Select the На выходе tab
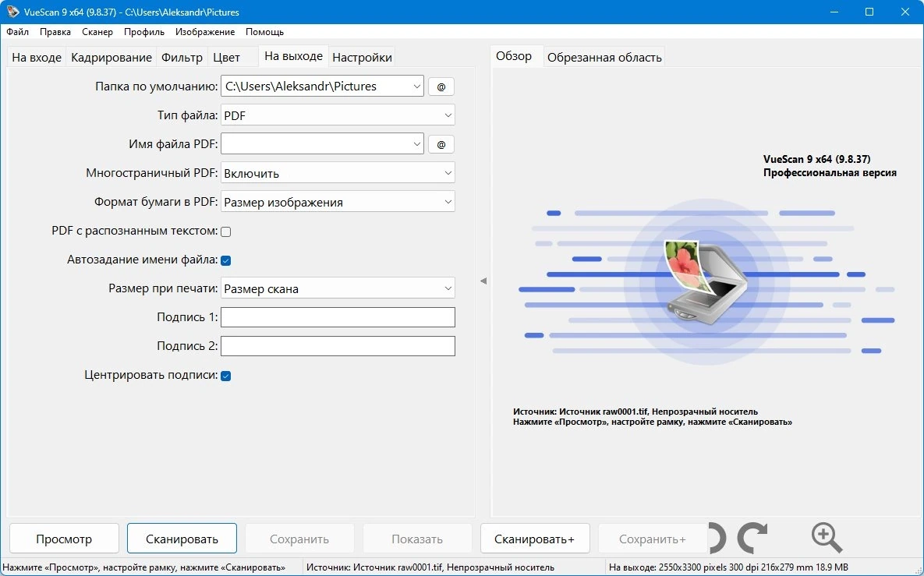 (293, 56)
